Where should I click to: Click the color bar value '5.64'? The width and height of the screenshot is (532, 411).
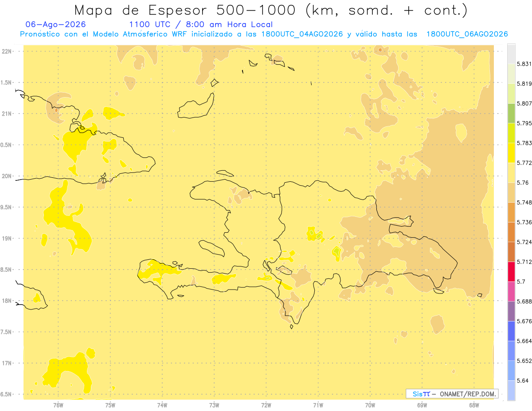coord(523,380)
